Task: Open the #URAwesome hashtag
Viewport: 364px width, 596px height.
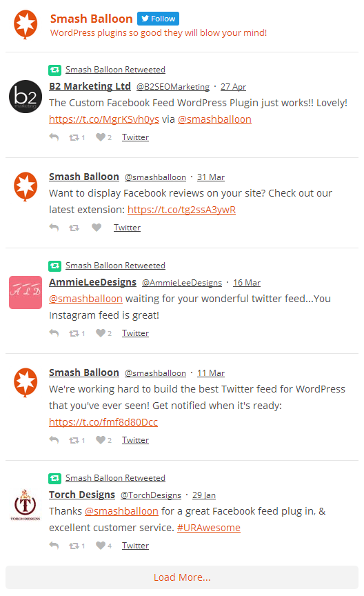Action: point(209,528)
